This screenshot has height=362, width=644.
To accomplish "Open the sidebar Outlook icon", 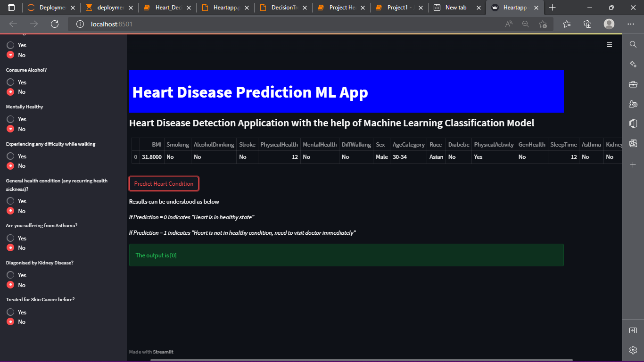I will (x=633, y=144).
